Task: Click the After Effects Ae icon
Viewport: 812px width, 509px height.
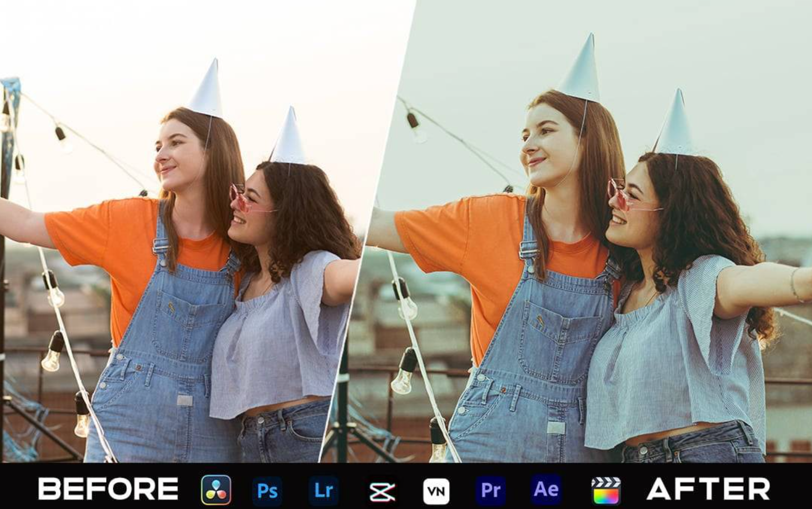Action: (x=546, y=490)
